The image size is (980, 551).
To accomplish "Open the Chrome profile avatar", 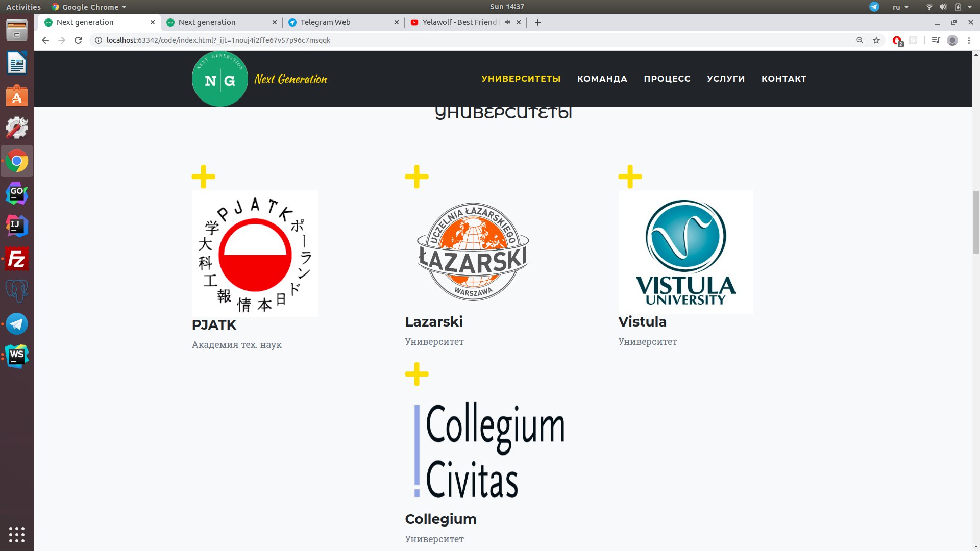I will click(x=952, y=40).
